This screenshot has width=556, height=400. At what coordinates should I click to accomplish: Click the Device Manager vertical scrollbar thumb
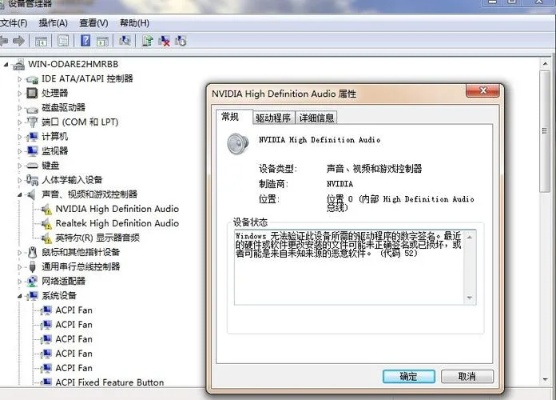point(545,131)
